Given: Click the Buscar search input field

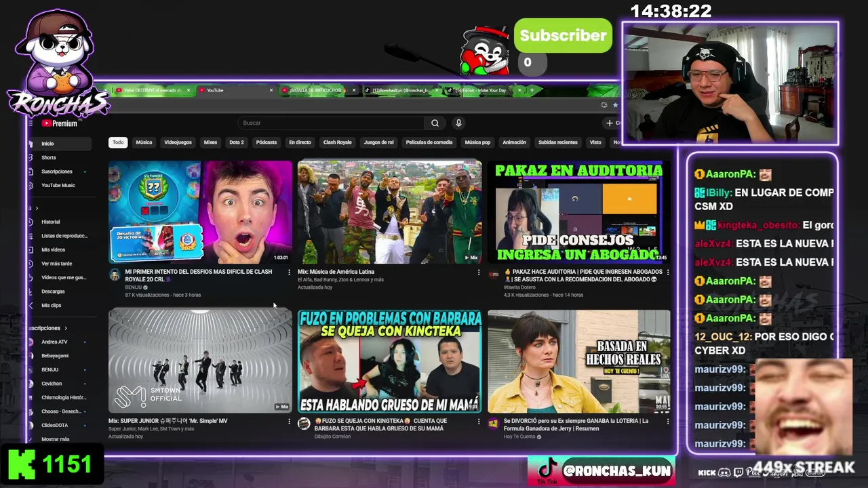Looking at the screenshot, I should click(x=332, y=123).
